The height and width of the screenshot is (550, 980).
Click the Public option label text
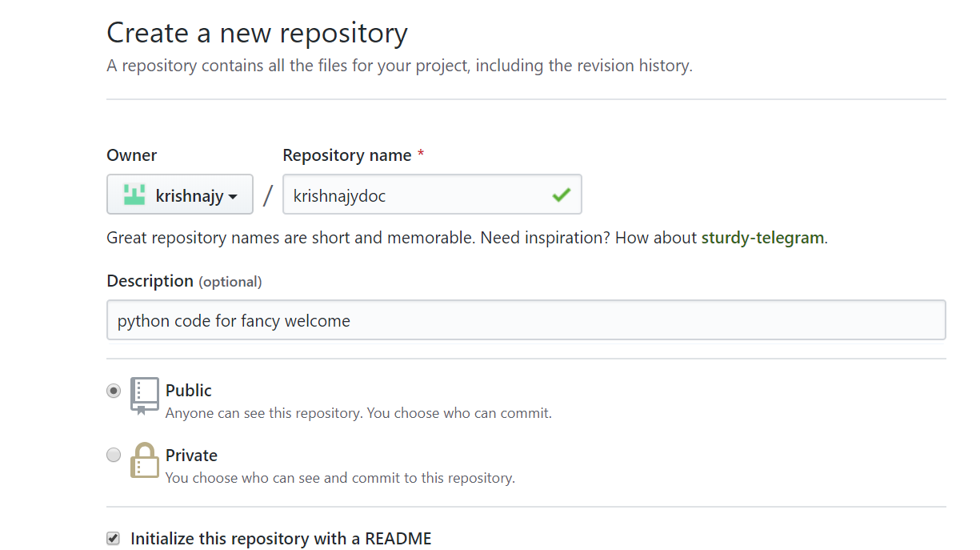[189, 391]
